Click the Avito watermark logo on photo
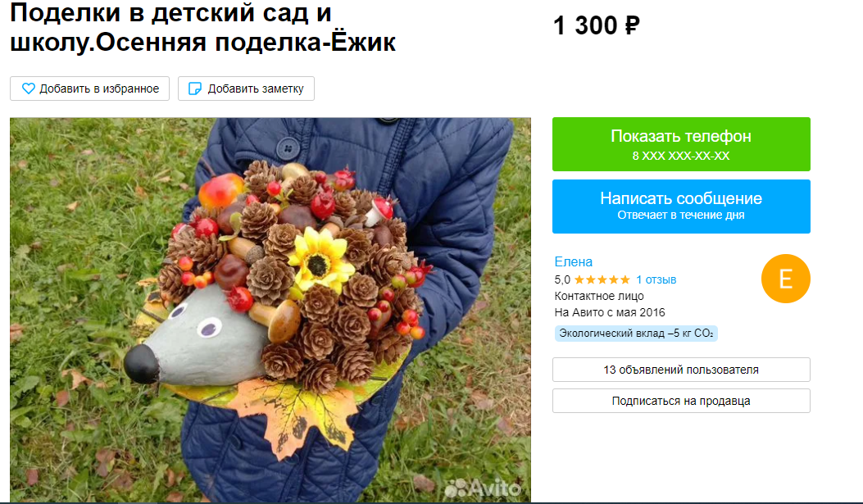The width and height of the screenshot is (863, 504). (x=483, y=488)
